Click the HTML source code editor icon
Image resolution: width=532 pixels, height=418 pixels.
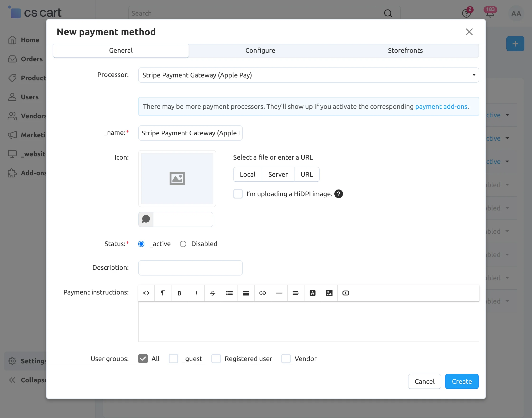(146, 293)
